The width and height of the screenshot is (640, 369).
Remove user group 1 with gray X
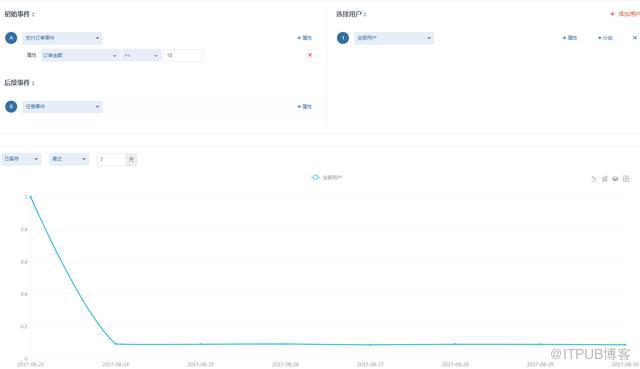635,38
